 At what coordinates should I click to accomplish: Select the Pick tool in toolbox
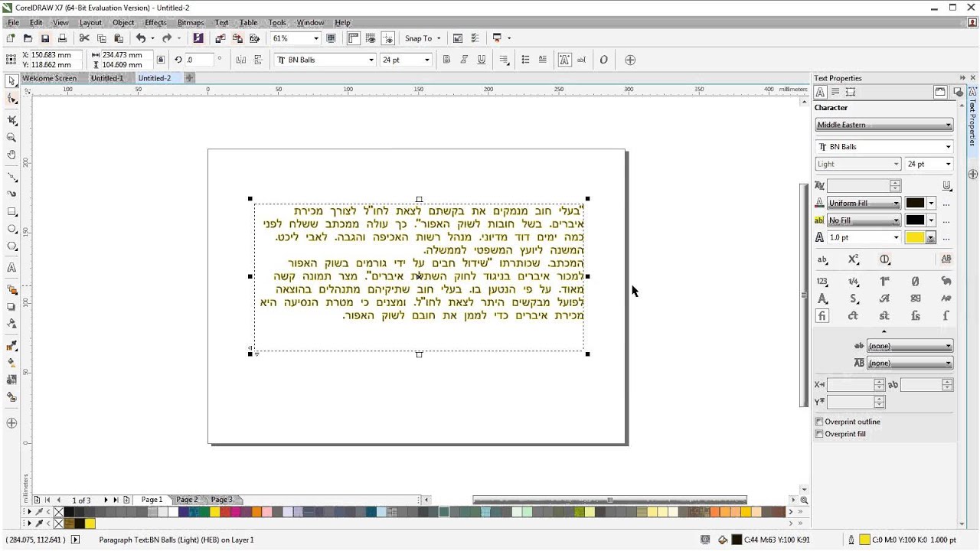11,81
